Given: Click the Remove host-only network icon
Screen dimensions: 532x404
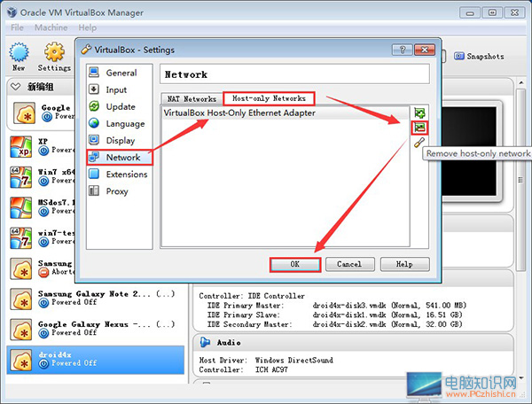Looking at the screenshot, I should [419, 128].
